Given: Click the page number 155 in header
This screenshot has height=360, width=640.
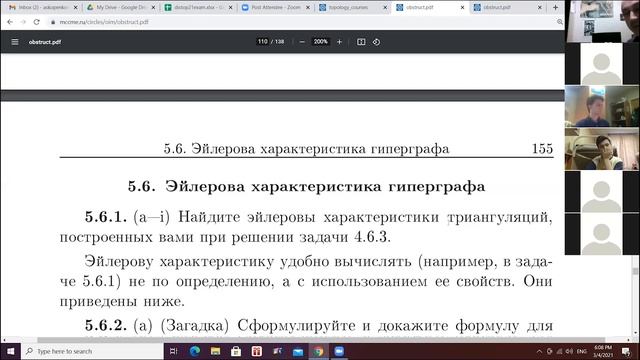Looking at the screenshot, I should coord(542,149).
